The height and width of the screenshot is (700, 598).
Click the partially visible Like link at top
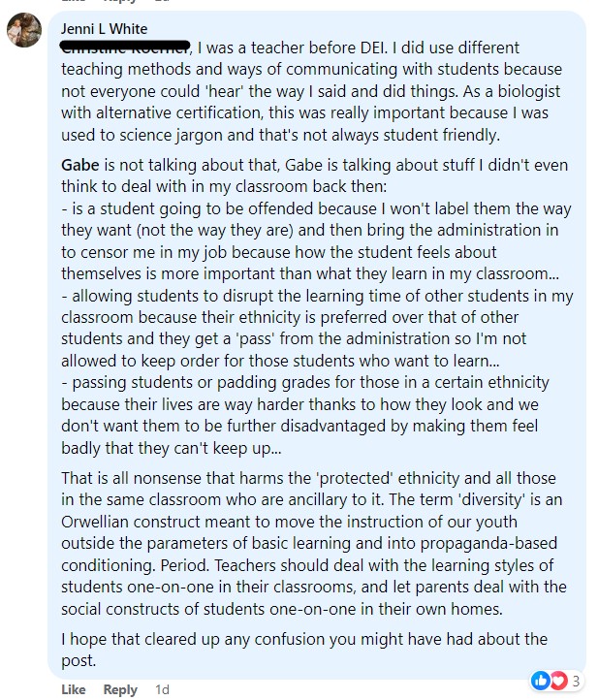(74, 2)
